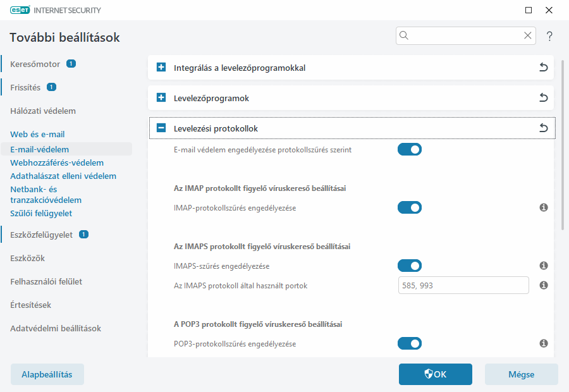Turn off IMAPS-szűrés engedélyezése

(409, 266)
